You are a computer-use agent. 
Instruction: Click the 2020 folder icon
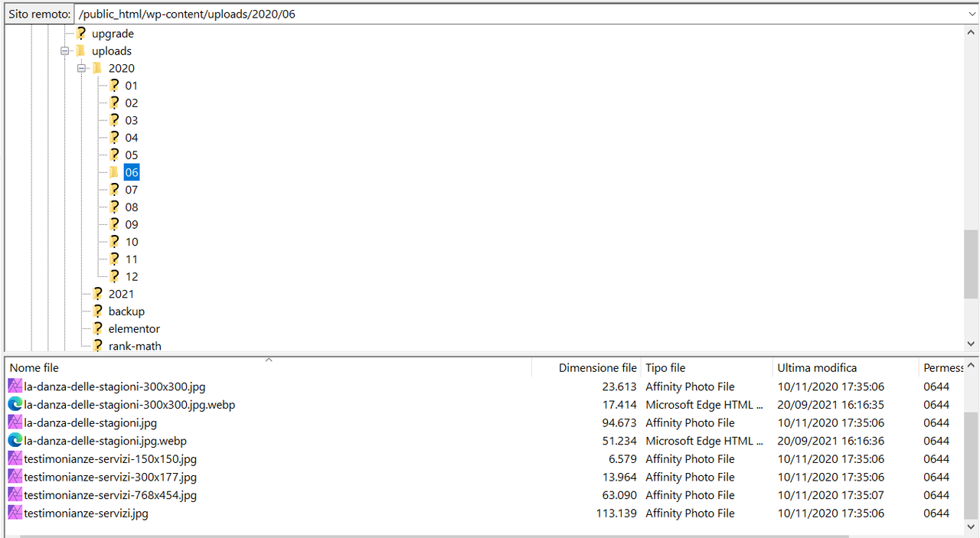(x=97, y=68)
